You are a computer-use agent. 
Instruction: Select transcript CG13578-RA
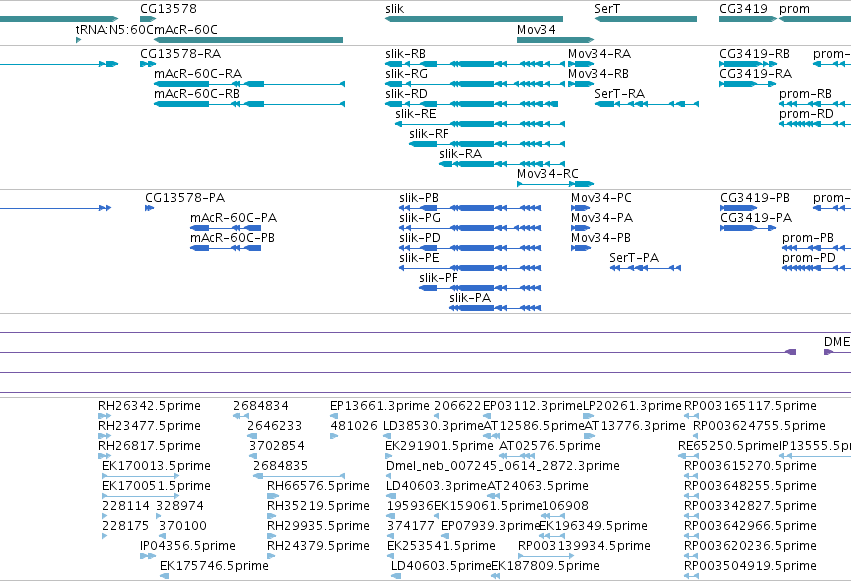pyautogui.click(x=148, y=64)
